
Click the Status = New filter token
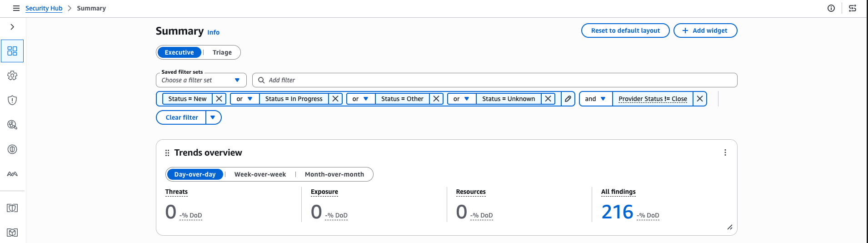pos(187,99)
